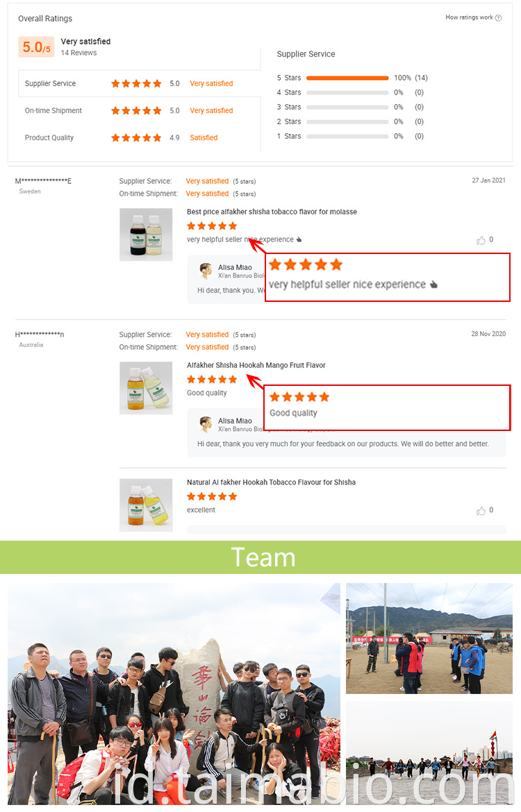Screen dimensions: 521x812
Task: Open Best price alfakher shisha tobacco flavor link
Action: [272, 212]
